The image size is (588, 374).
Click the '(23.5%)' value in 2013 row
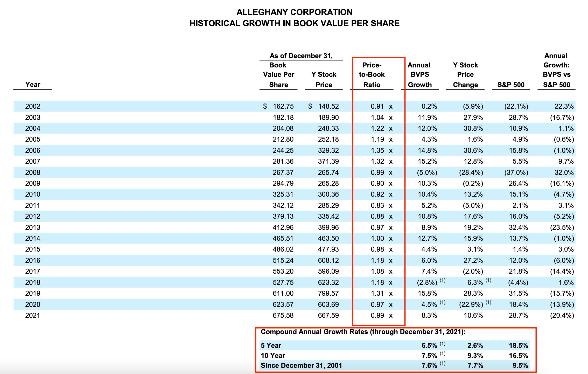562,227
